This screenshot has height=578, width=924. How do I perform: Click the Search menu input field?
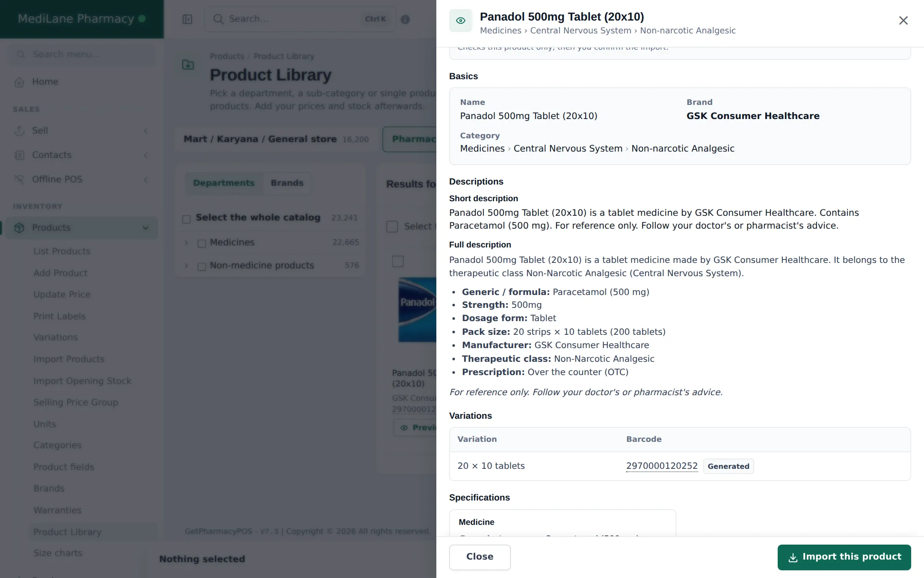click(82, 54)
